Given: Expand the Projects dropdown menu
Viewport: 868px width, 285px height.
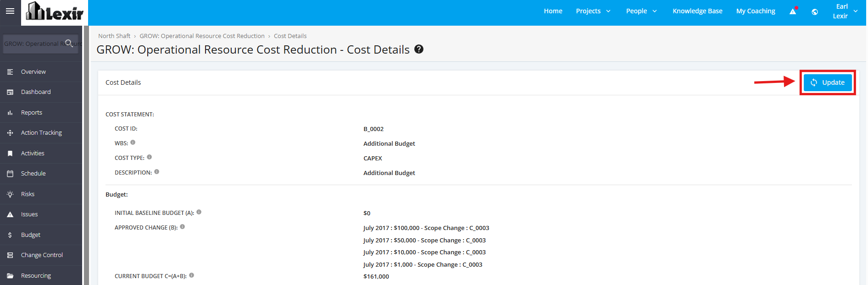Looking at the screenshot, I should [x=593, y=11].
